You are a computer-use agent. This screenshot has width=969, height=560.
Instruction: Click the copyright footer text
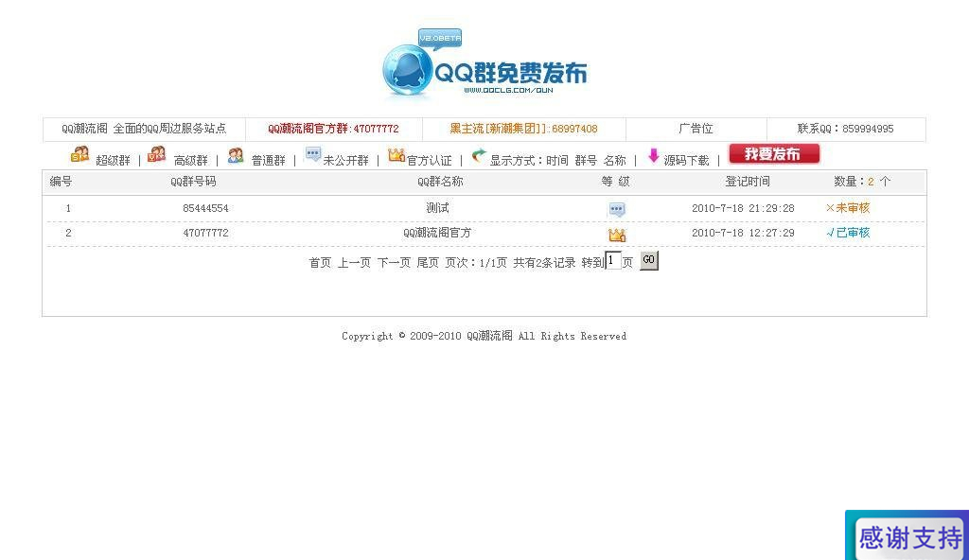484,336
